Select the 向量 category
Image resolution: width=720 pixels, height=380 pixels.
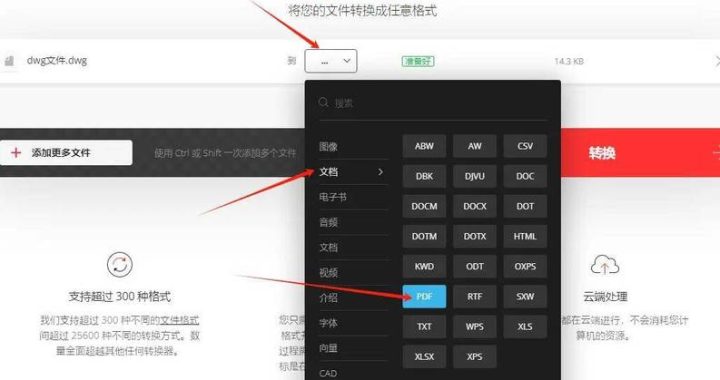click(329, 349)
